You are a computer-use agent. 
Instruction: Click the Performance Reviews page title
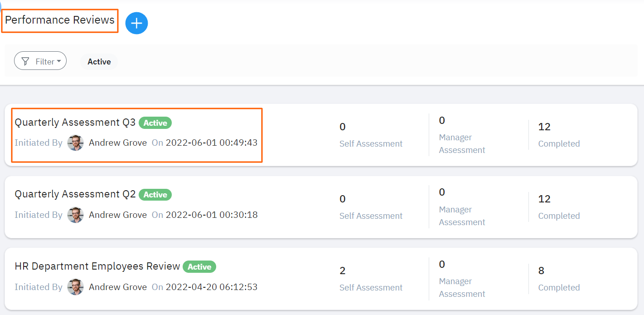tap(60, 20)
